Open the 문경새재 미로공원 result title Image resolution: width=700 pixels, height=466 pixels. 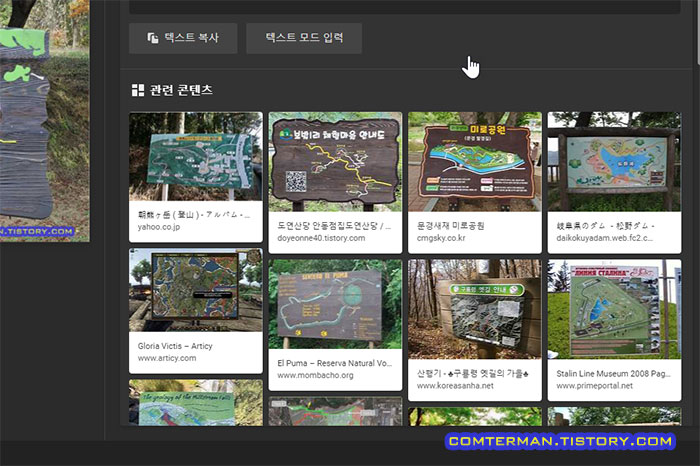pos(450,226)
